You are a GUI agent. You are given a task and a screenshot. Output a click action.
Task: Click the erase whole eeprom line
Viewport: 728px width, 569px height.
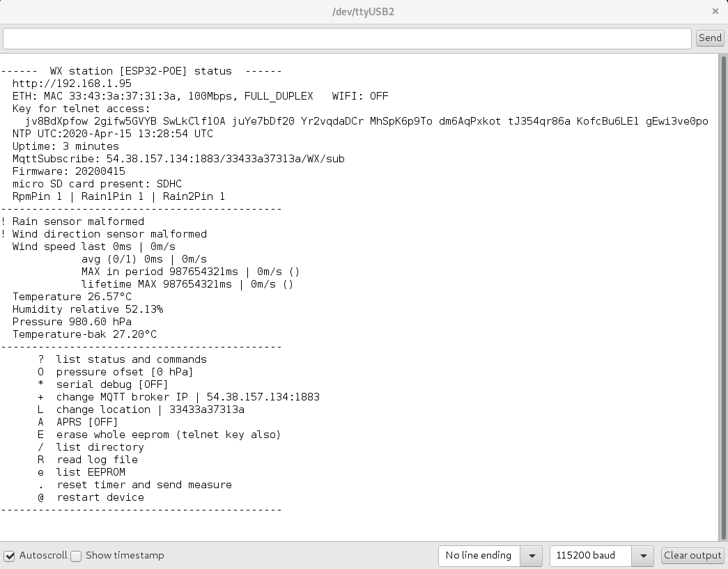click(x=168, y=435)
